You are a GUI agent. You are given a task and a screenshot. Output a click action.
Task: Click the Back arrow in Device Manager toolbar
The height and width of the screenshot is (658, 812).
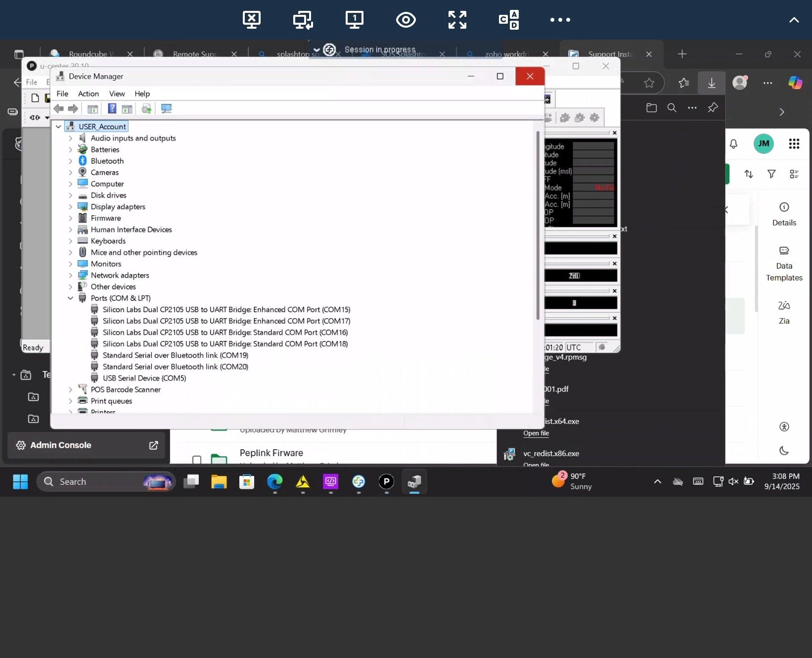coord(59,109)
